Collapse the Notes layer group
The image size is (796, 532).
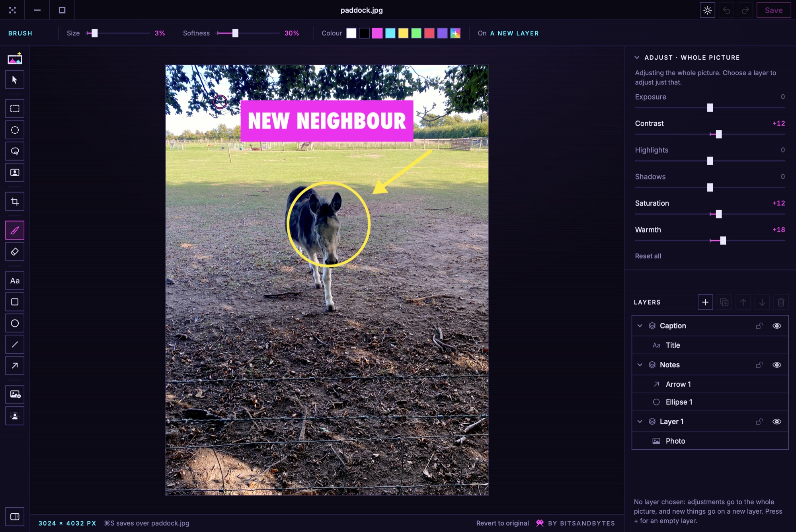(640, 365)
